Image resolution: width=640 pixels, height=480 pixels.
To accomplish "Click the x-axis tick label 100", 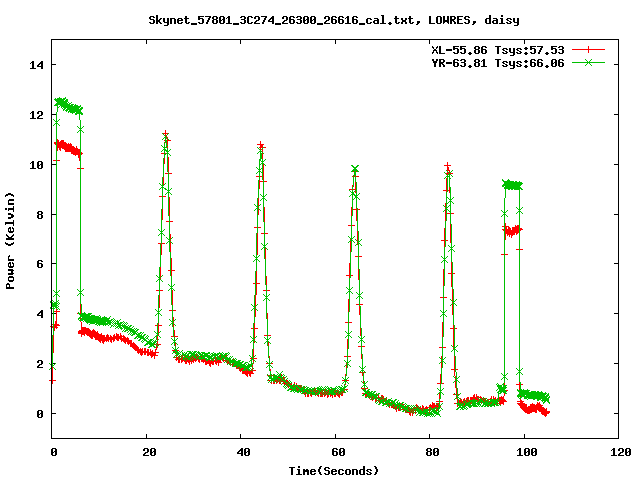I will pos(527,452).
